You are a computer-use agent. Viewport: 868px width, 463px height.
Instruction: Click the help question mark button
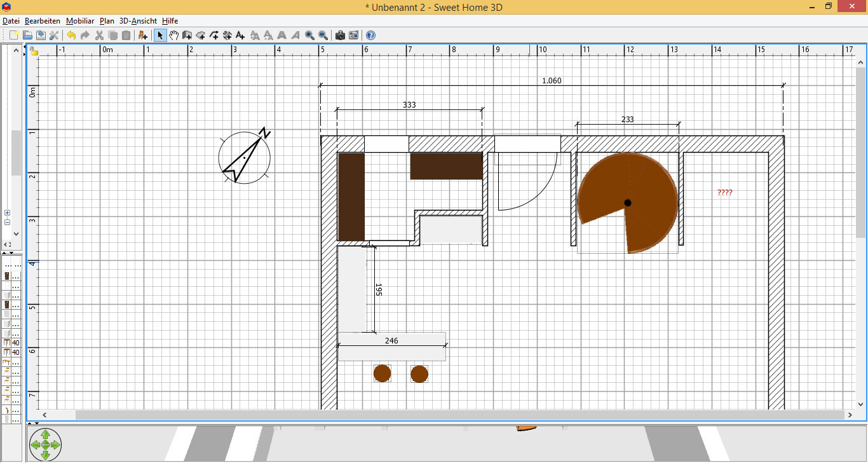pos(370,36)
